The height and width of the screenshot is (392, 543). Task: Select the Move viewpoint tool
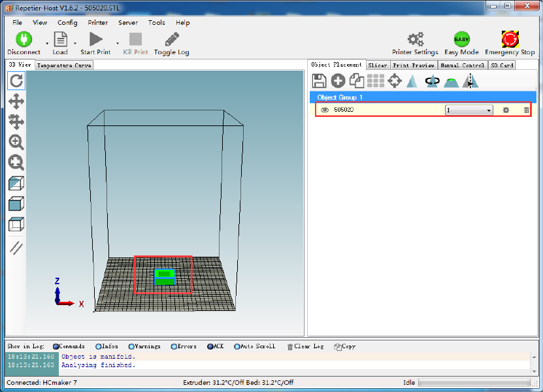pyautogui.click(x=16, y=102)
